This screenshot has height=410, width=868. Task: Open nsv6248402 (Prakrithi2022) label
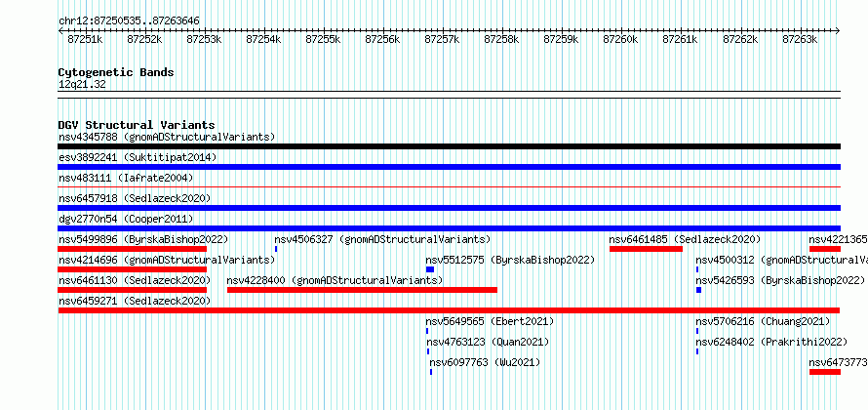coord(771,342)
